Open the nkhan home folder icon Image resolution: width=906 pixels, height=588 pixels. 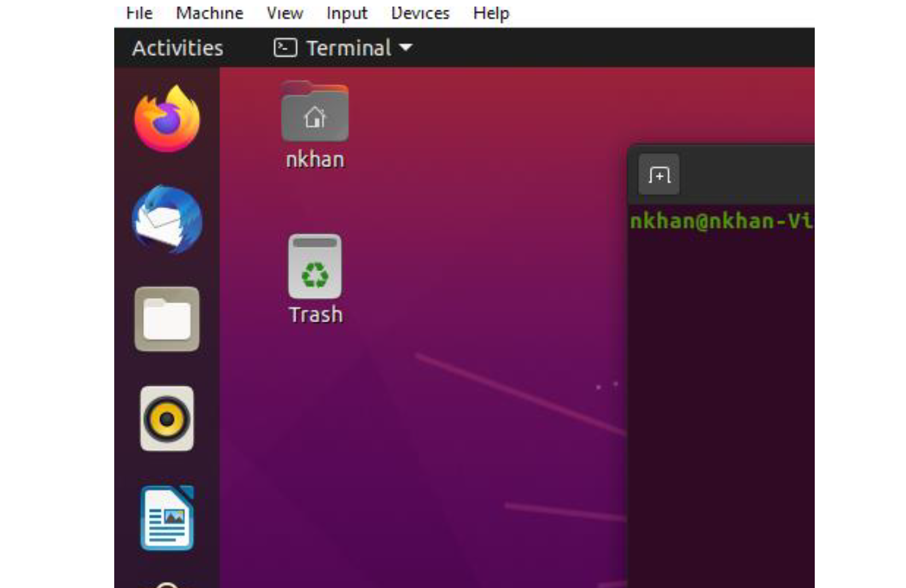(315, 112)
